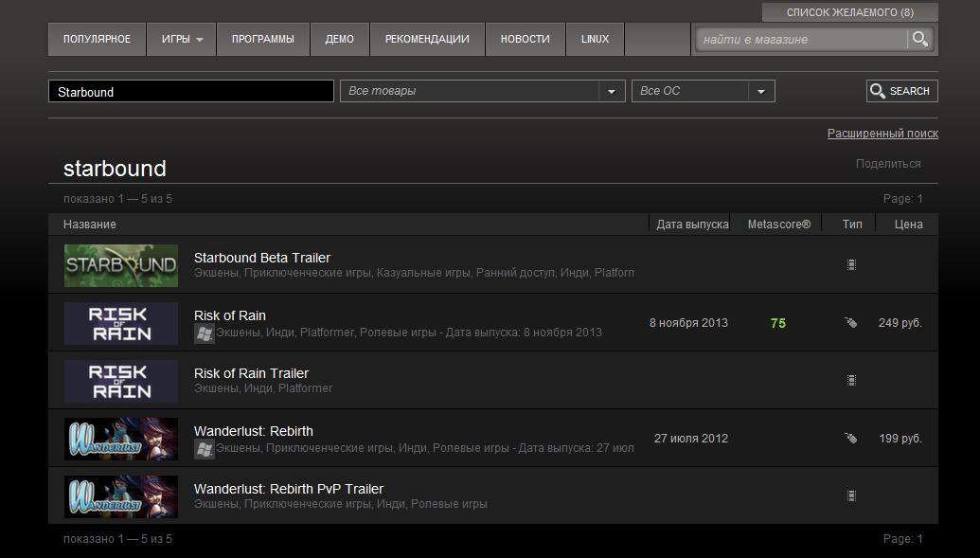Click the Risk of Rain Trailer title
Viewport: 980px width, 558px height.
[251, 373]
